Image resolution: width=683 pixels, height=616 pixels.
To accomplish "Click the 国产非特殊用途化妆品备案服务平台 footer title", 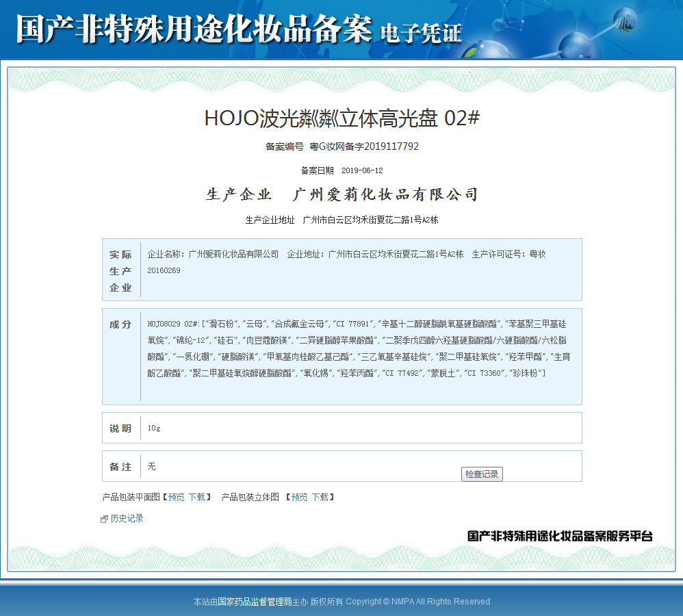I will point(560,537).
